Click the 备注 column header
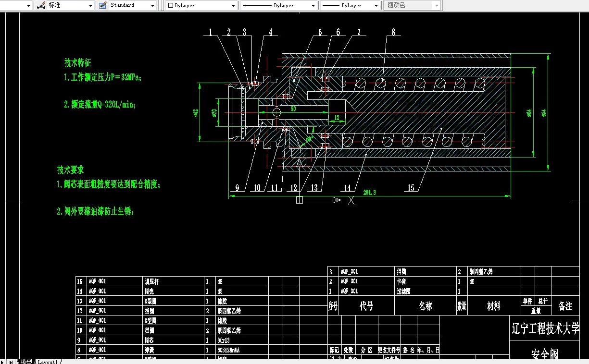589x364 pixels. point(565,306)
